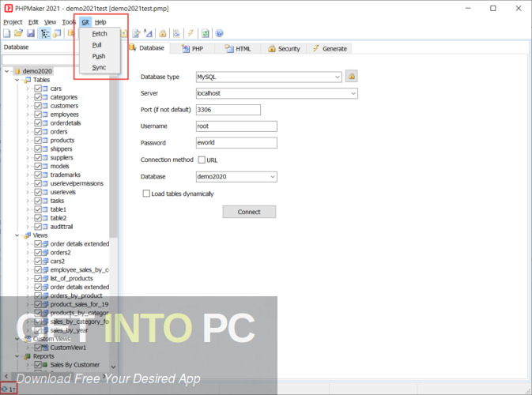Click the padlock toolbar icon
The width and height of the screenshot is (532, 395).
point(163,33)
